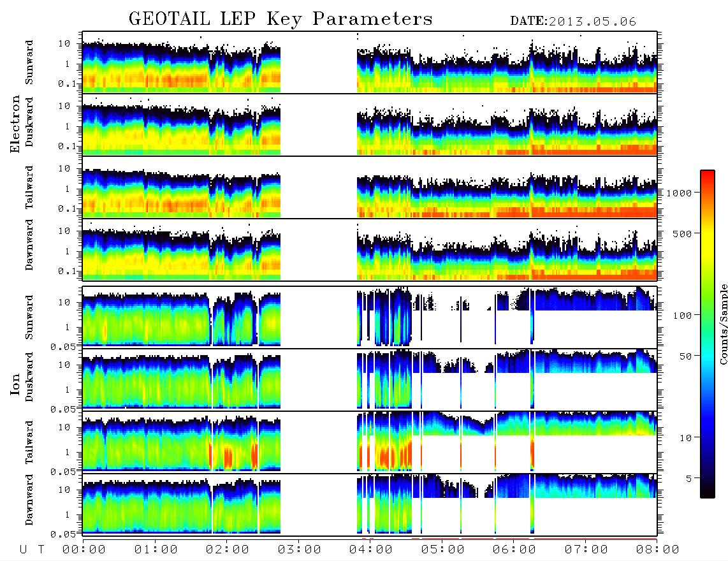Image resolution: width=728 pixels, height=561 pixels.
Task: Click the GEOTAIL LEP Key Parameters title
Action: [281, 19]
